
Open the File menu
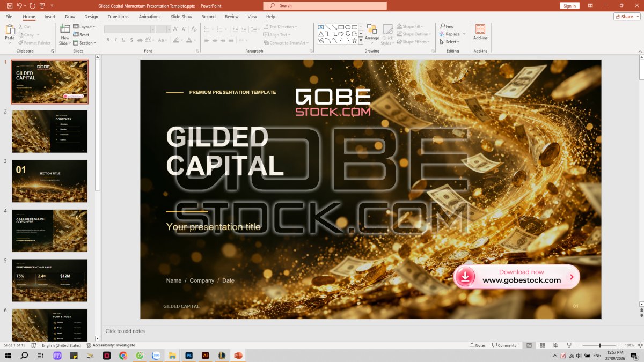(9, 17)
